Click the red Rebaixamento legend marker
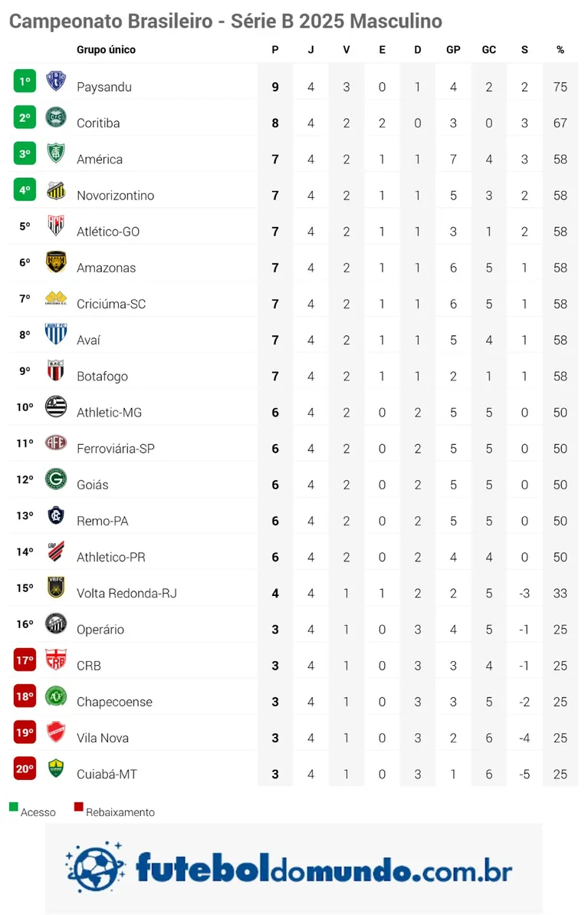The width and height of the screenshot is (588, 915). click(79, 807)
